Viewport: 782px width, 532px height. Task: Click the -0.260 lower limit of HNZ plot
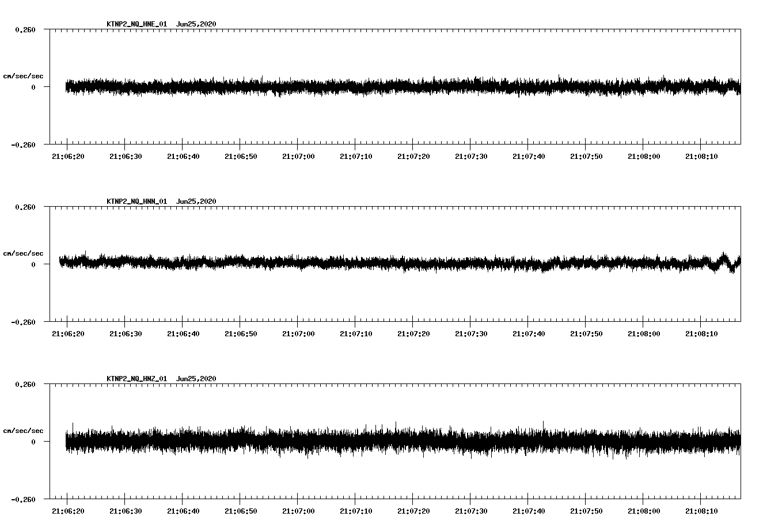click(x=24, y=500)
